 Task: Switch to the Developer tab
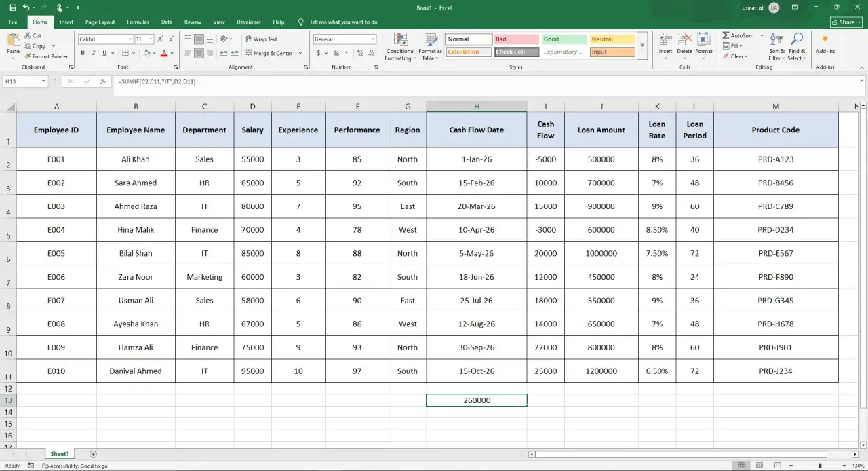tap(249, 22)
